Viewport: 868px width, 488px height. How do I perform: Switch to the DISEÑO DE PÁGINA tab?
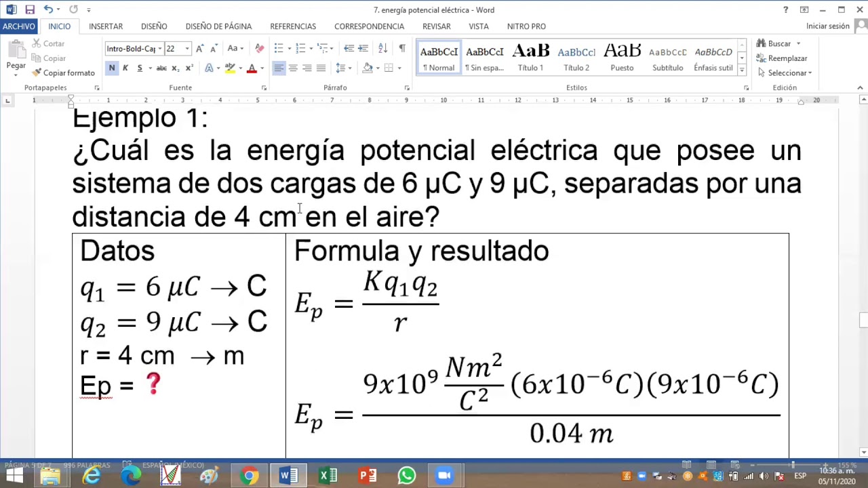[x=218, y=26]
